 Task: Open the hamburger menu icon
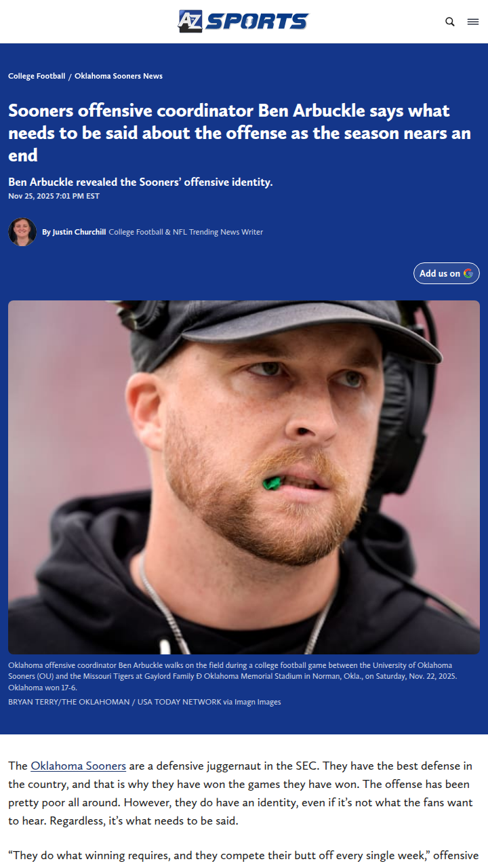tap(473, 22)
